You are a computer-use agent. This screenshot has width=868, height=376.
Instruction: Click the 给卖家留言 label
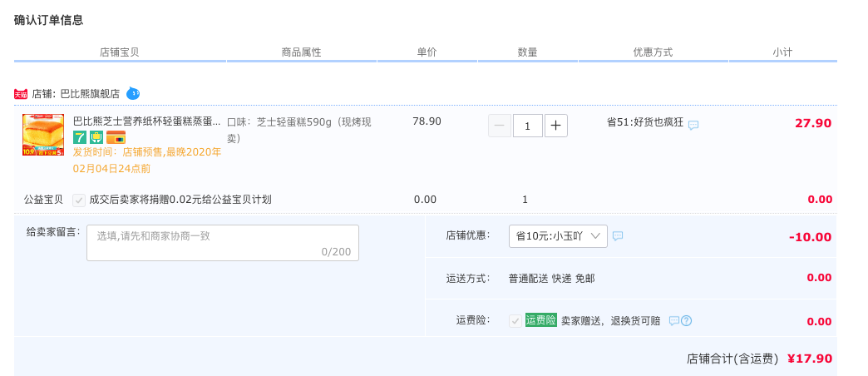coord(53,231)
